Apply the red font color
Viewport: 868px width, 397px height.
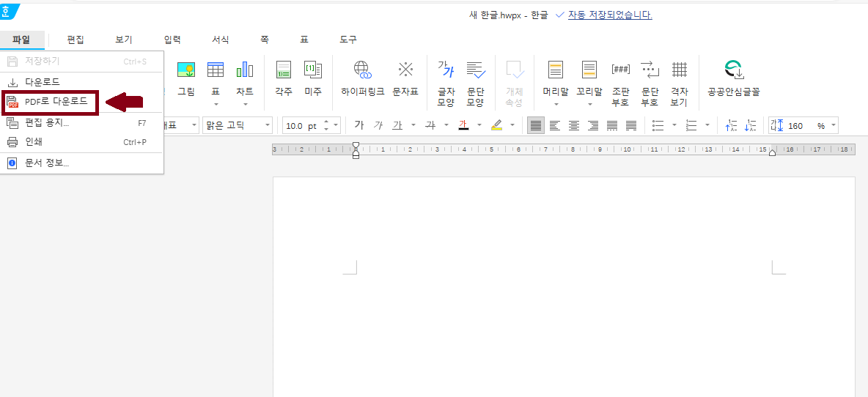pos(463,125)
